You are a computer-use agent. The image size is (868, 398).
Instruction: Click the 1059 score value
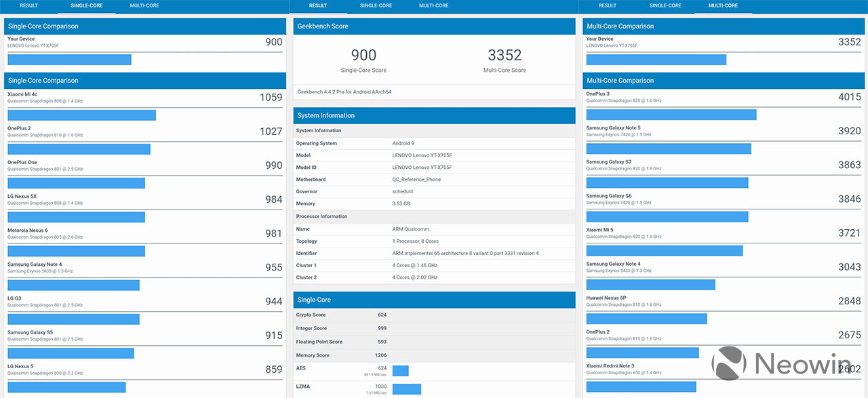click(x=271, y=97)
